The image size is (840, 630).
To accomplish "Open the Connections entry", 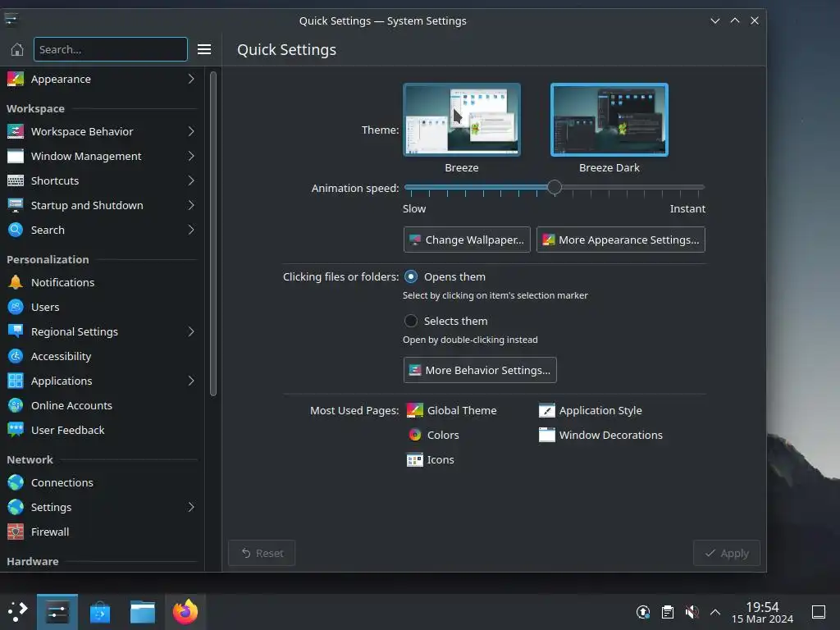I will (102, 482).
